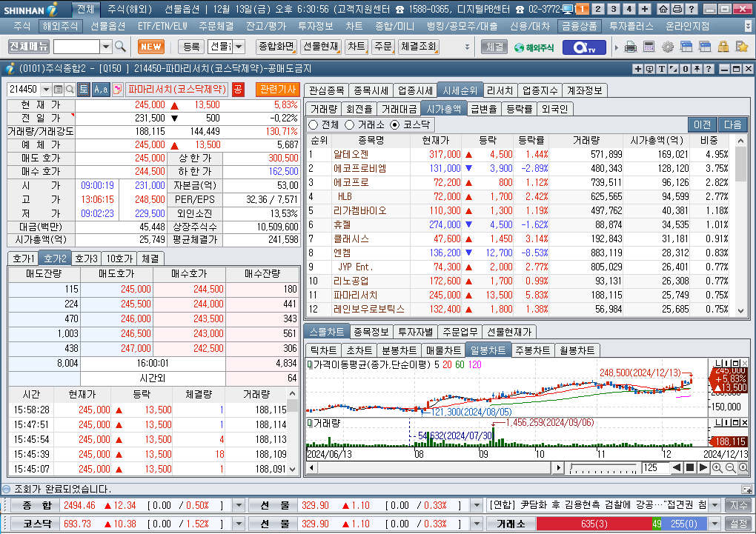The width and height of the screenshot is (756, 534).
Task: Click the printer icon in the toolbar
Action: coord(630,47)
